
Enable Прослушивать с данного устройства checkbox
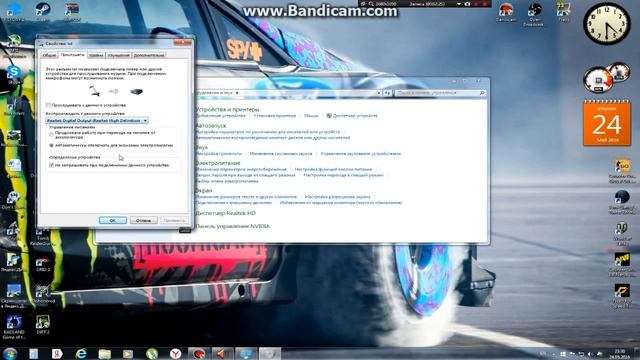click(48, 105)
